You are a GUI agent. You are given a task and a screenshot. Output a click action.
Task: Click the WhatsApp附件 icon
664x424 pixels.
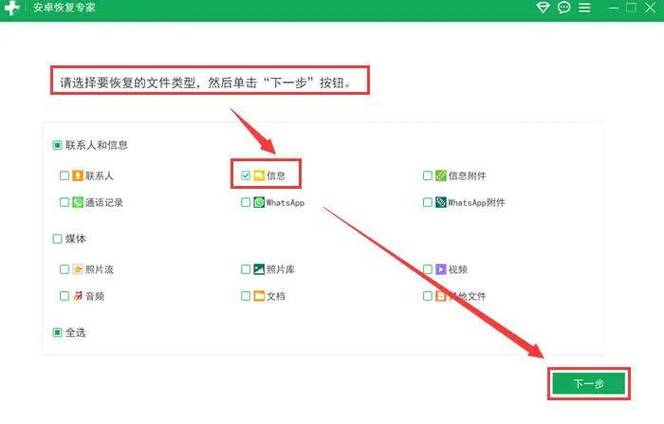coord(441,202)
